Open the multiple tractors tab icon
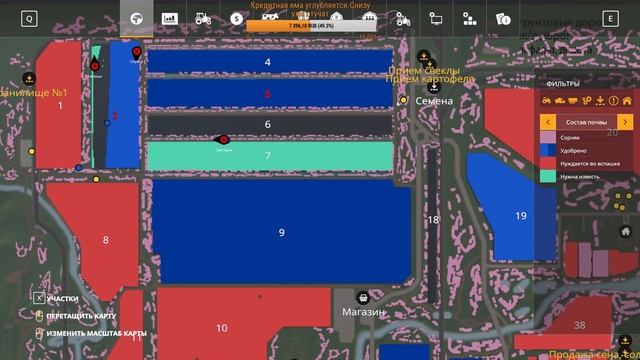Image resolution: width=640 pixels, height=360 pixels. (403, 19)
